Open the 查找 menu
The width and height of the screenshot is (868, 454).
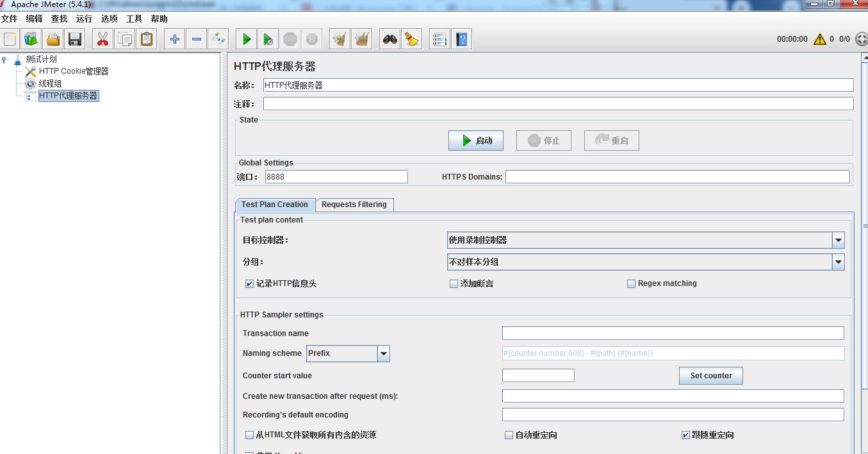(x=59, y=19)
